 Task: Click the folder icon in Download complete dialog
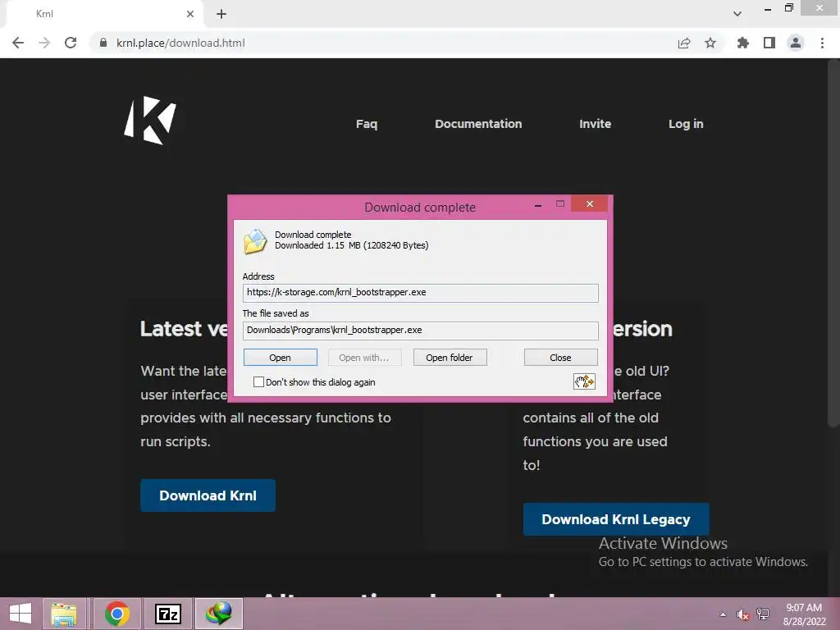[x=255, y=241]
